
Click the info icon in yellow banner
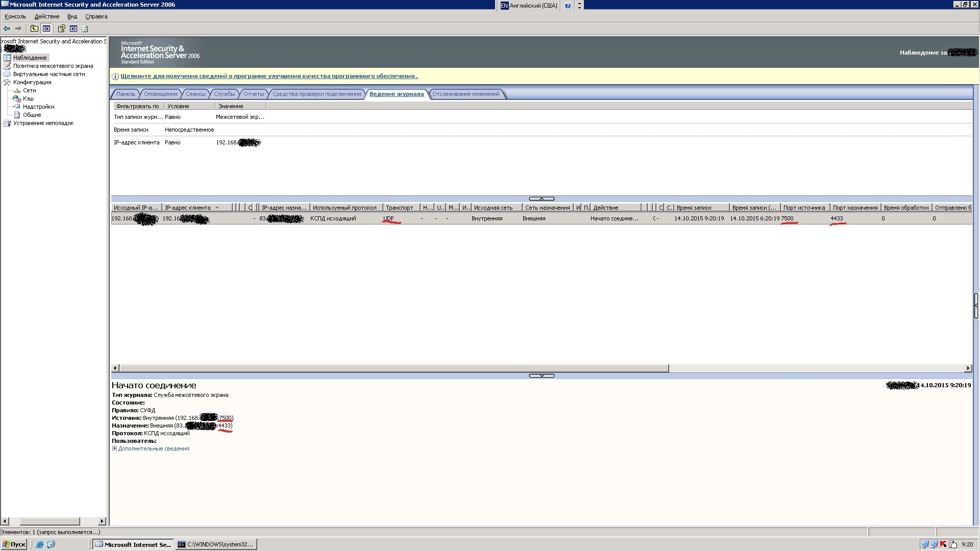click(x=115, y=77)
